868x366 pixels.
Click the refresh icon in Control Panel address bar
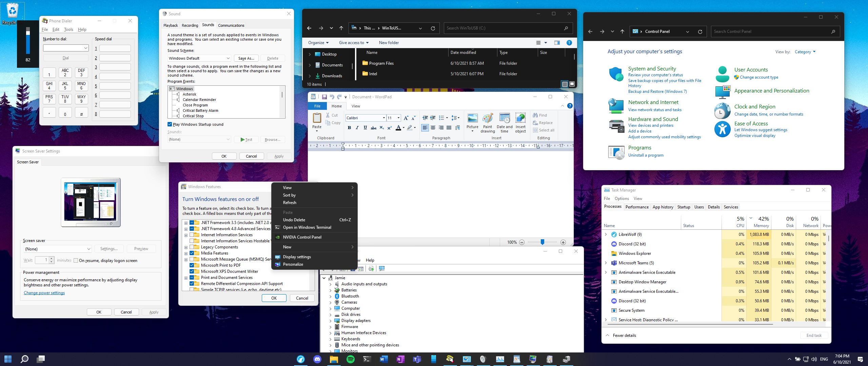pos(700,32)
